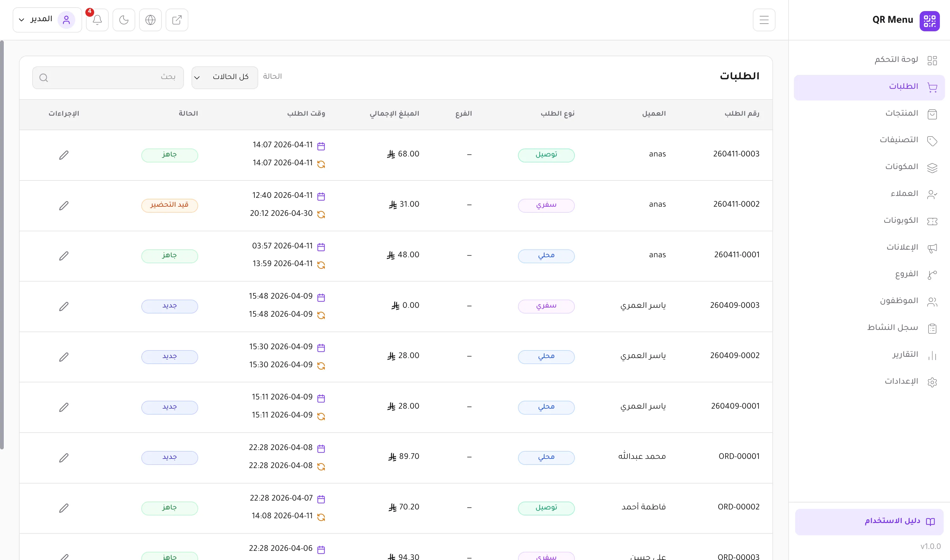The width and height of the screenshot is (950, 560).
Task: Click the الطلبات page heading
Action: [740, 76]
